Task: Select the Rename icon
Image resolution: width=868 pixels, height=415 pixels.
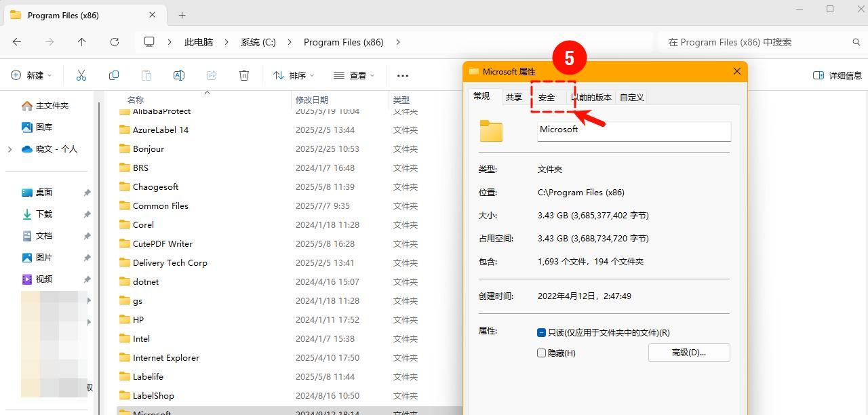Action: (x=178, y=75)
